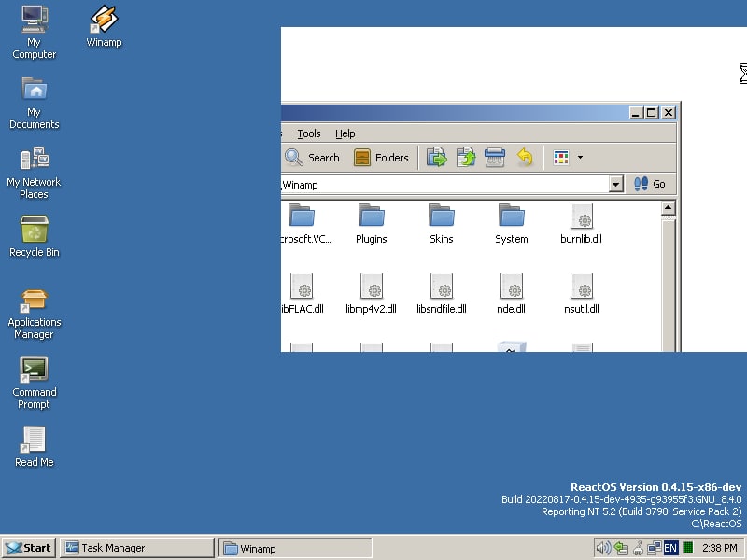
Task: Click the Undo yellow arrow icon
Action: tap(525, 158)
